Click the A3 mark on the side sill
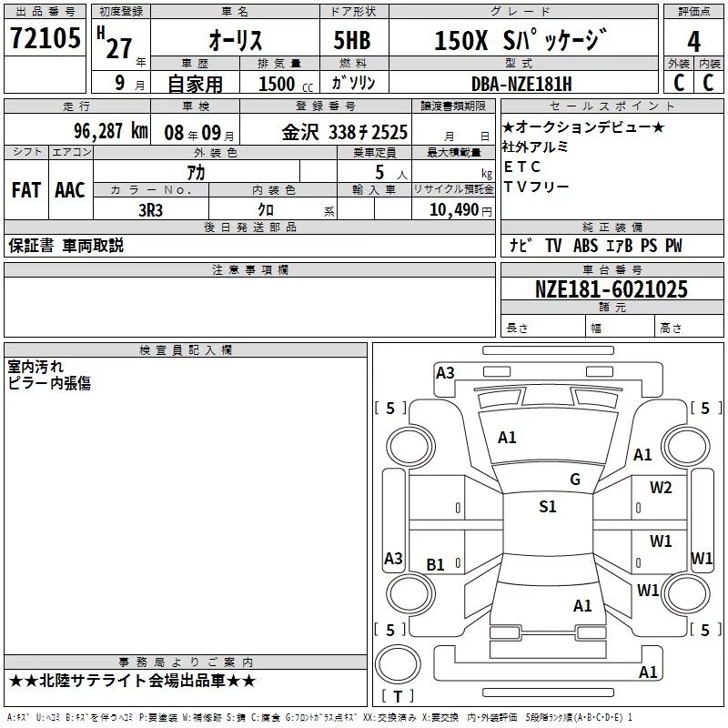Screen dimensions: 728x728 (x=393, y=559)
